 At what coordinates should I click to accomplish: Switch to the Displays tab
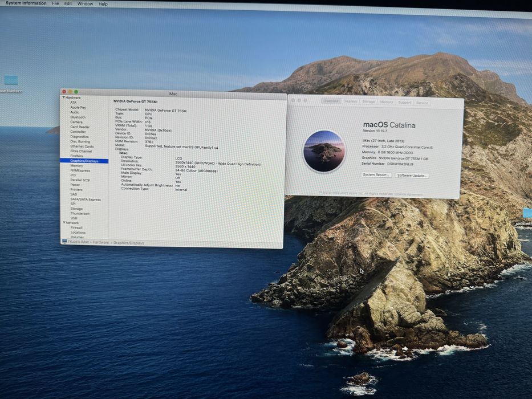(x=350, y=101)
